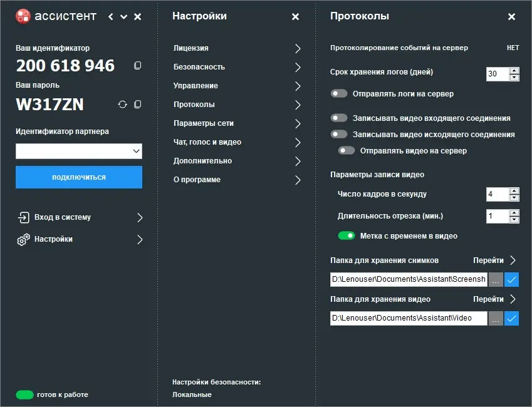Browse video folder with ... button
The height and width of the screenshot is (407, 532).
[496, 318]
